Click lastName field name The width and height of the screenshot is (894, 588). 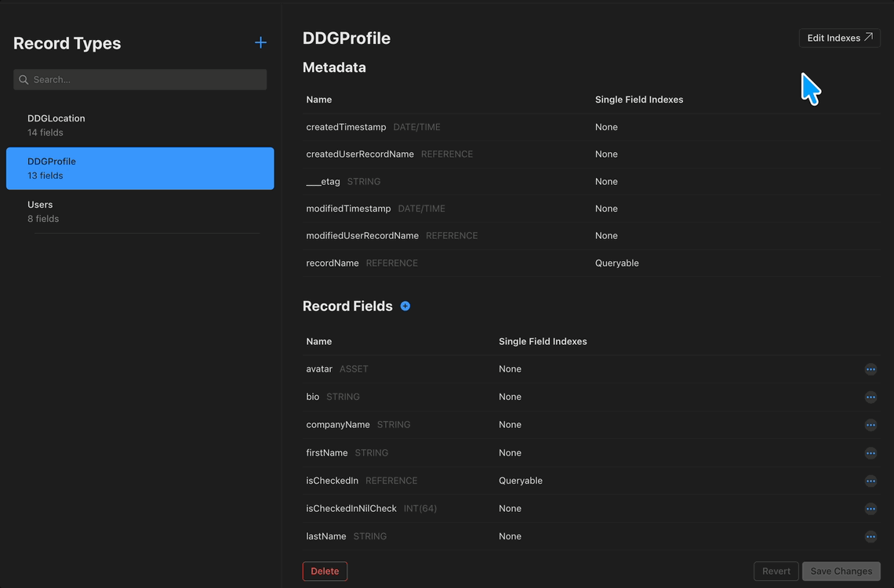tap(326, 537)
